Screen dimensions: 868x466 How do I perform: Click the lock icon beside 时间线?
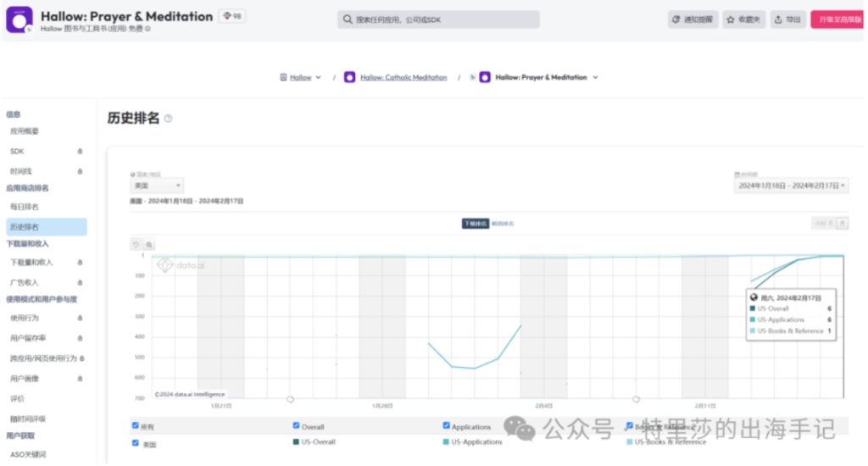coord(81,171)
